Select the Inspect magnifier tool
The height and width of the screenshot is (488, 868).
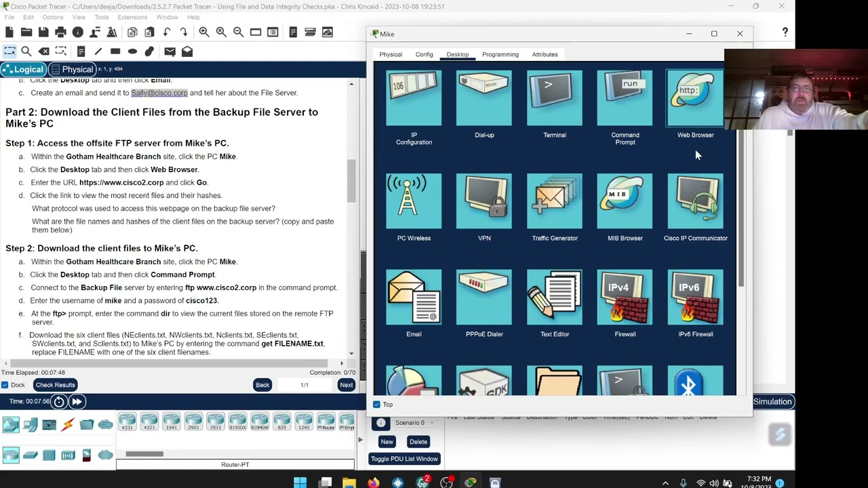coord(26,52)
